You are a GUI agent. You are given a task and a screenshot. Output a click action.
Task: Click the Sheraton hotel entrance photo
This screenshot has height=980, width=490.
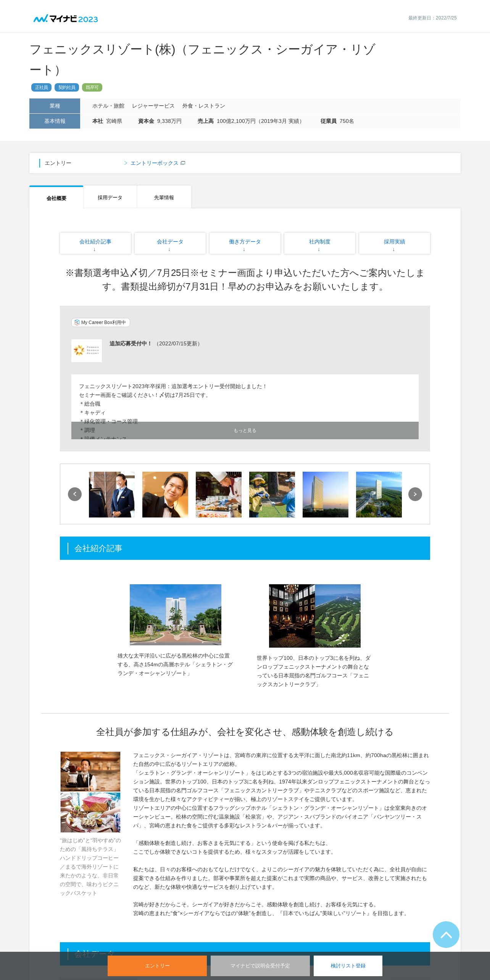tap(176, 615)
